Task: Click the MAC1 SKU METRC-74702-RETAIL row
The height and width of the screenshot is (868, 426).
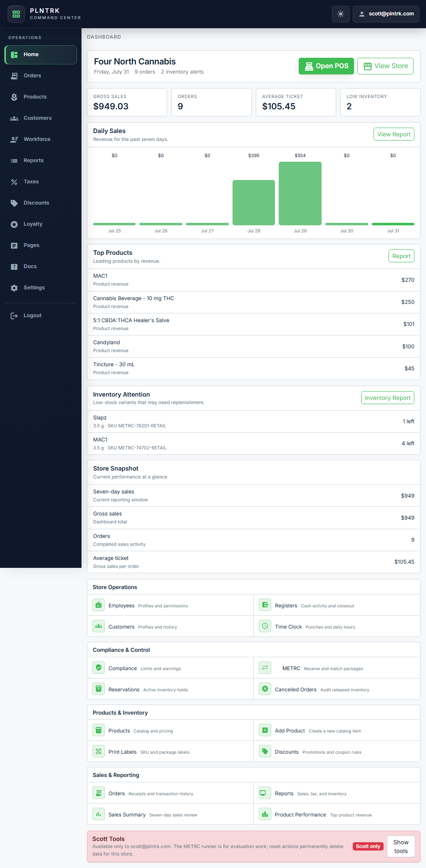Action: (254, 444)
